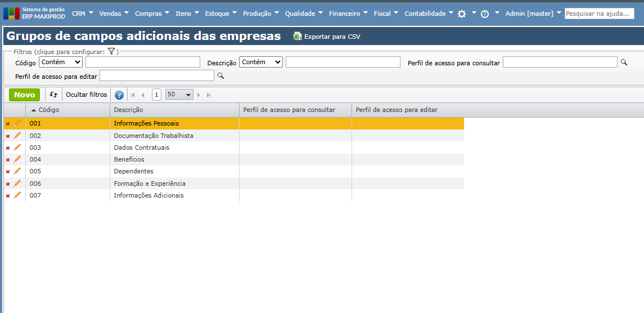The width and height of the screenshot is (644, 313).
Task: Open the settings gear menu
Action: pos(462,14)
